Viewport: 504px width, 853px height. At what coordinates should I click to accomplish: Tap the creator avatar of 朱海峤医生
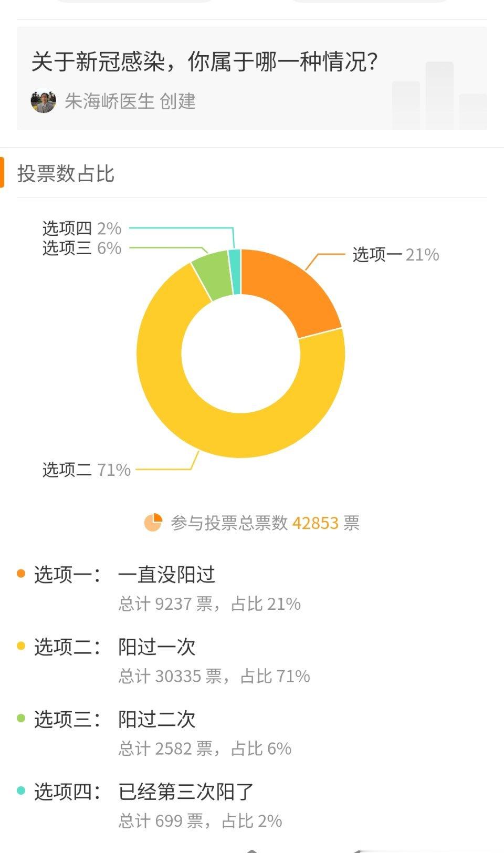pyautogui.click(x=43, y=101)
